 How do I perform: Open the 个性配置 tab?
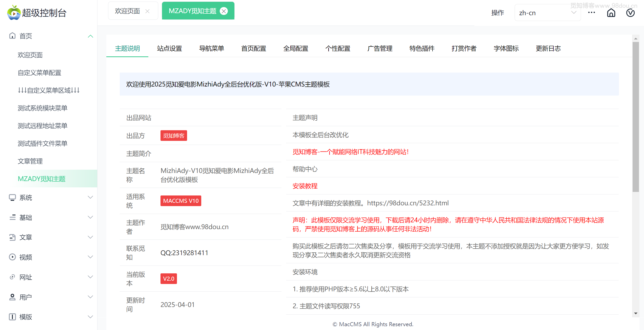pyautogui.click(x=338, y=49)
